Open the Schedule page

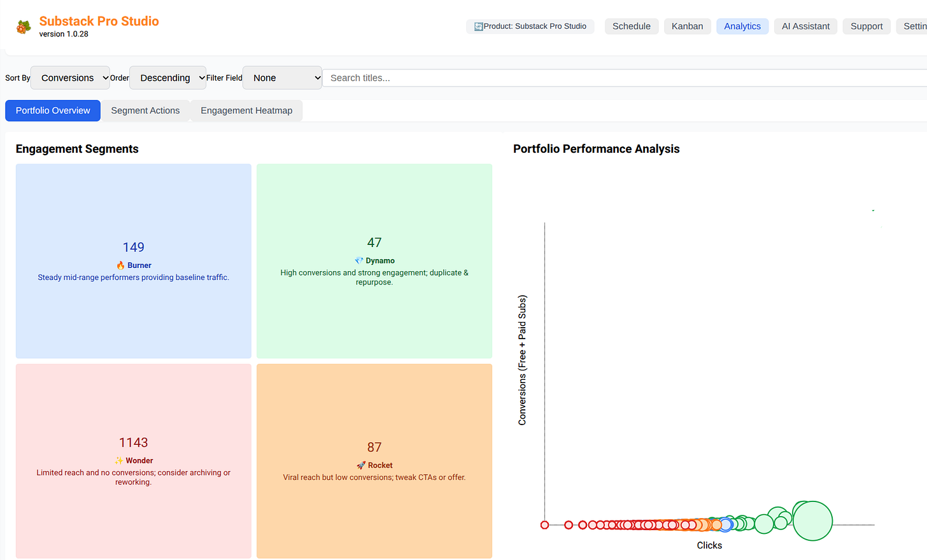632,26
